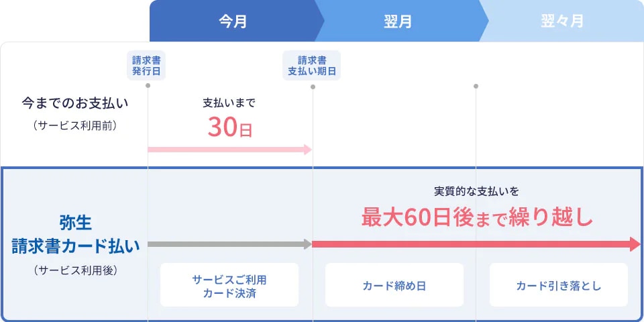
Task: Switch to the 翌月 header tab
Action: pos(398,21)
